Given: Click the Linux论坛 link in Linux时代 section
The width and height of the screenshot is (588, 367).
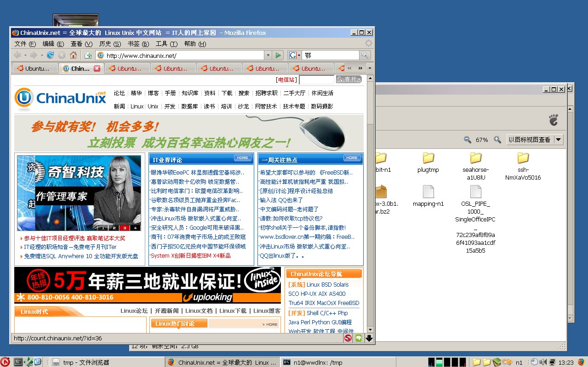Looking at the screenshot, I should coord(134,311).
